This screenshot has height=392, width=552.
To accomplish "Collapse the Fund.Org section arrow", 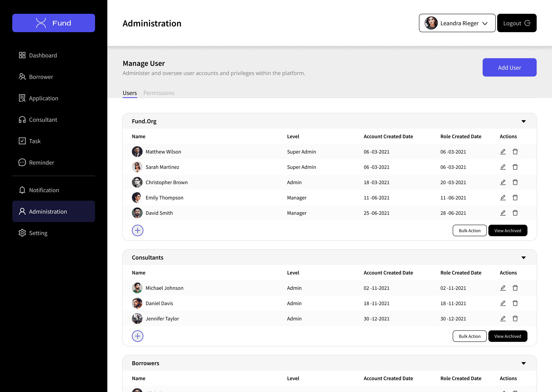I will [523, 121].
